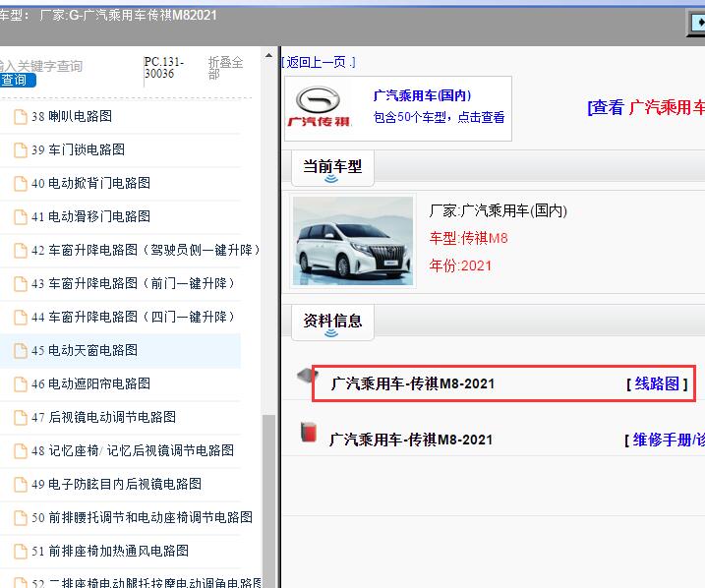Image resolution: width=705 pixels, height=588 pixels.
Task: Click 年份:2021 text
Action: click(460, 265)
